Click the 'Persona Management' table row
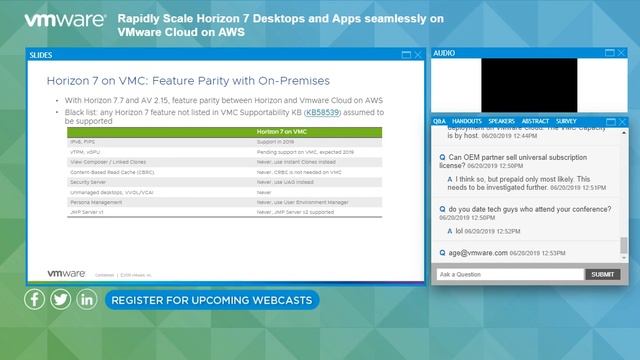640x360 pixels. coord(224,202)
